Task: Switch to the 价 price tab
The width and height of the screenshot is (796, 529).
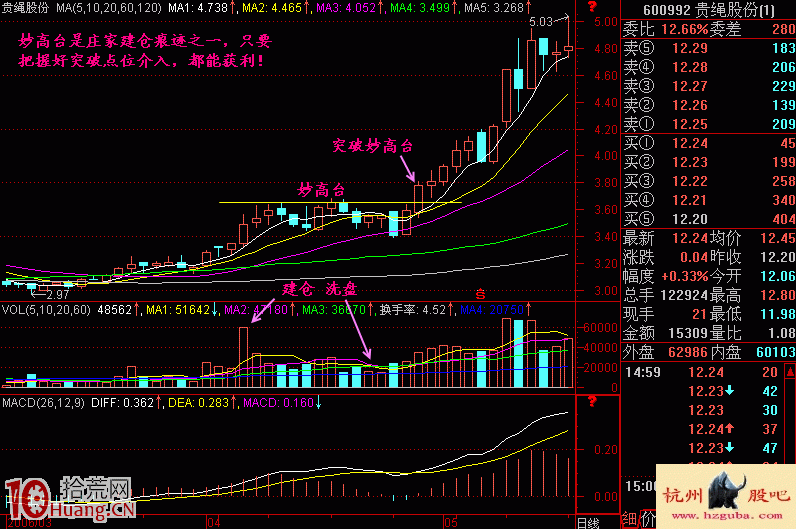Action: pos(648,519)
